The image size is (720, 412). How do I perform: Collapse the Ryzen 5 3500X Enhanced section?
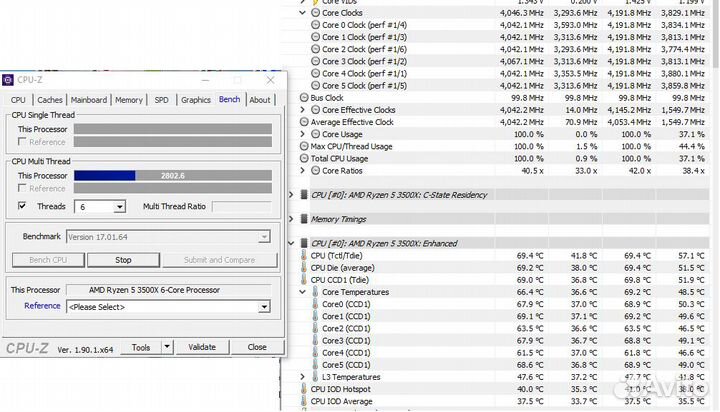coord(291,243)
